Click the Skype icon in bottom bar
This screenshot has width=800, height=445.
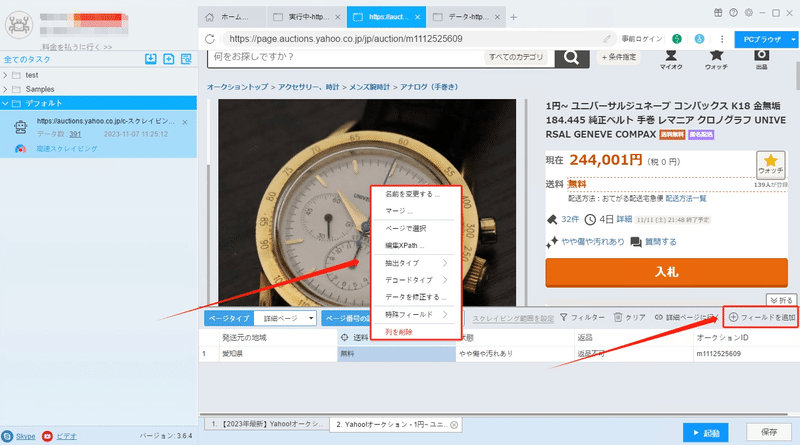[x=7, y=436]
